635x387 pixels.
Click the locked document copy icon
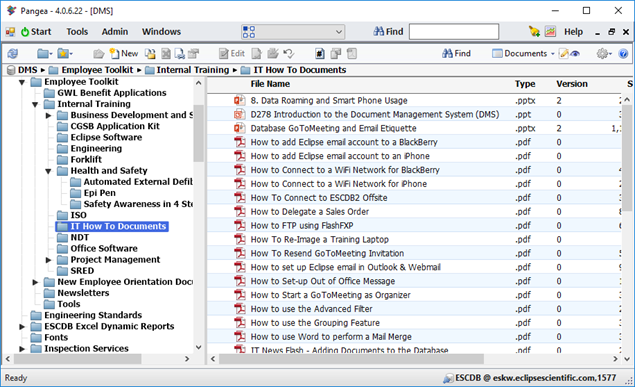pos(151,53)
